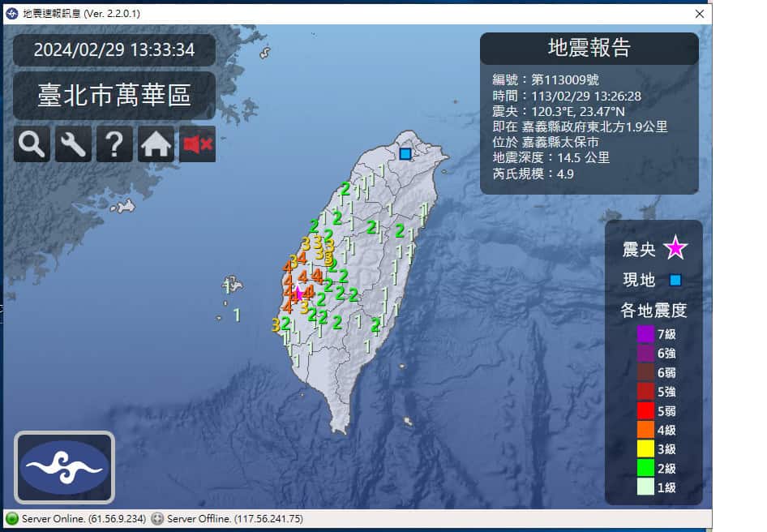Click the 震央 legend label
This screenshot has height=532, width=767.
pos(639,249)
